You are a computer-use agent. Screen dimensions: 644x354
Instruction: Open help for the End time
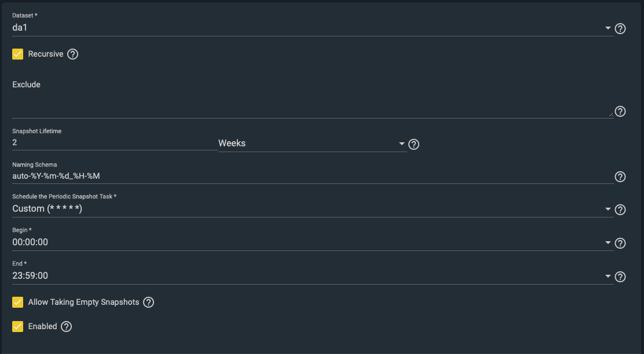pos(620,277)
